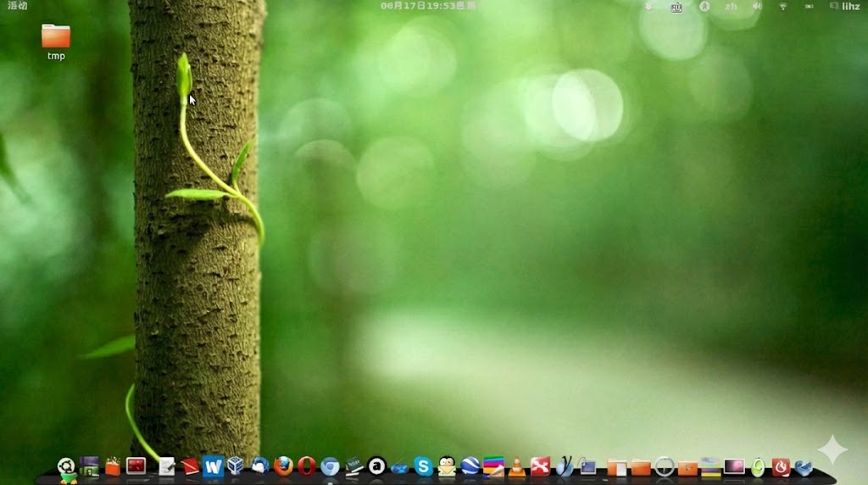Launch the blue W word processor
Image resolution: width=868 pixels, height=485 pixels.
[213, 466]
